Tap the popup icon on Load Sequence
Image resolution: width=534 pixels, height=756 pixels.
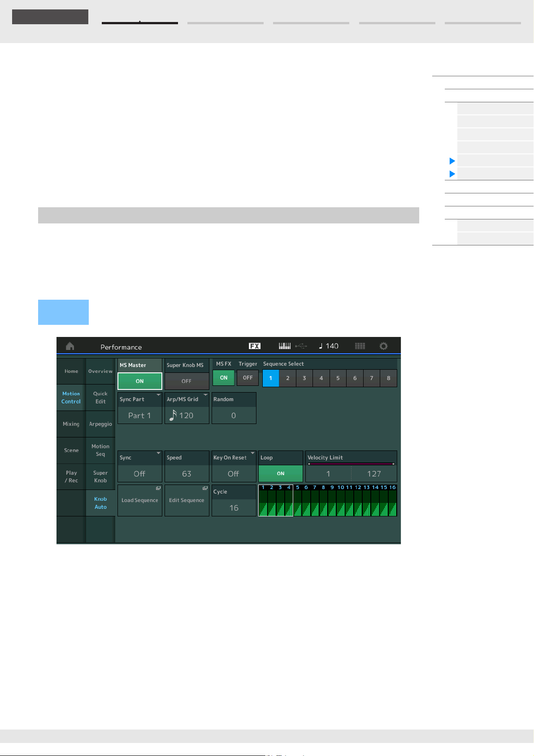[x=158, y=488]
